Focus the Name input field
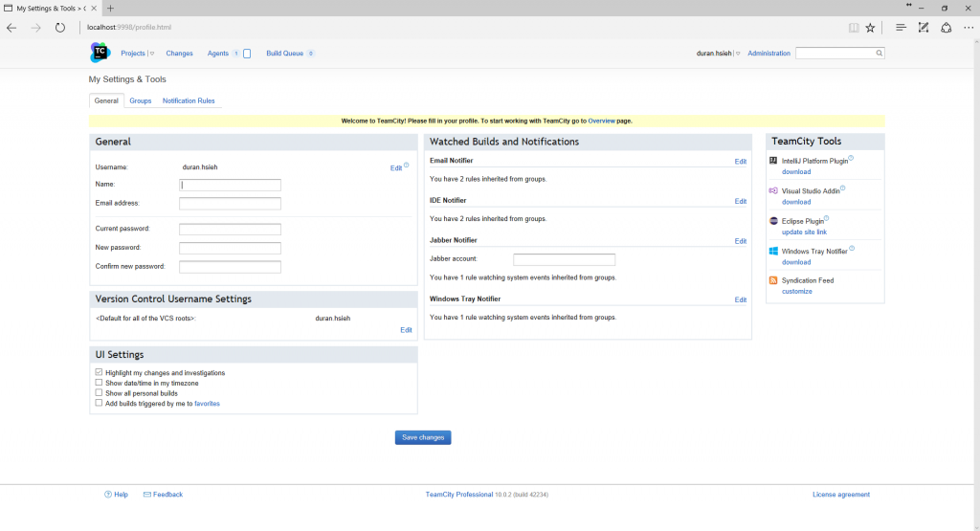 [x=230, y=185]
